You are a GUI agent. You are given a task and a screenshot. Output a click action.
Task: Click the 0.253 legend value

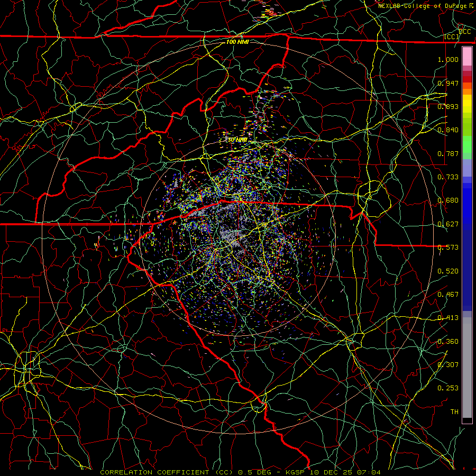coord(448,388)
